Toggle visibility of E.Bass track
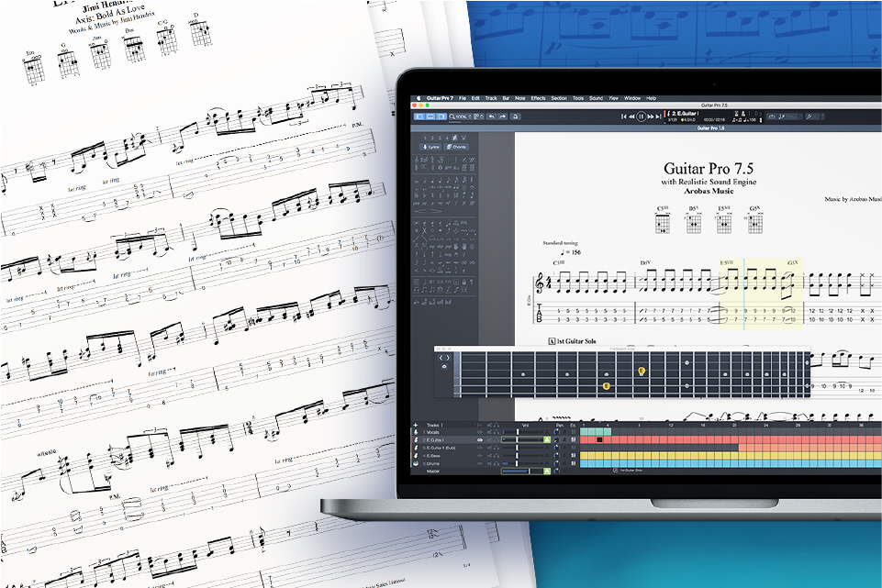Image resolution: width=882 pixels, height=588 pixels. tap(480, 455)
